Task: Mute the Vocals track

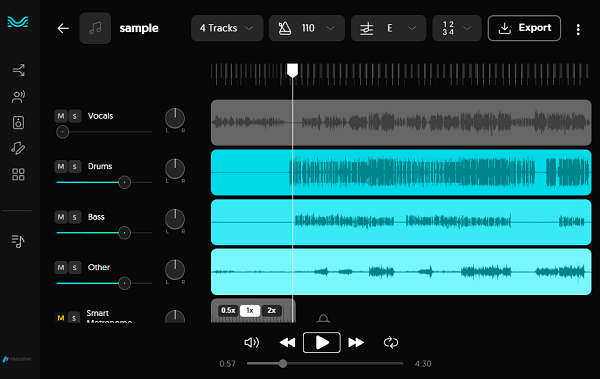Action: click(x=61, y=116)
